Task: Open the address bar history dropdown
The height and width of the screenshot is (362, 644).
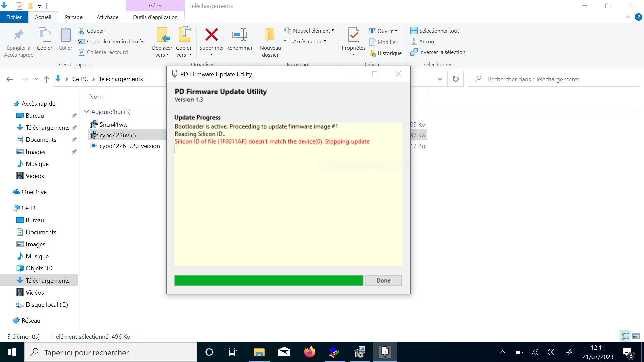Action: pos(440,79)
